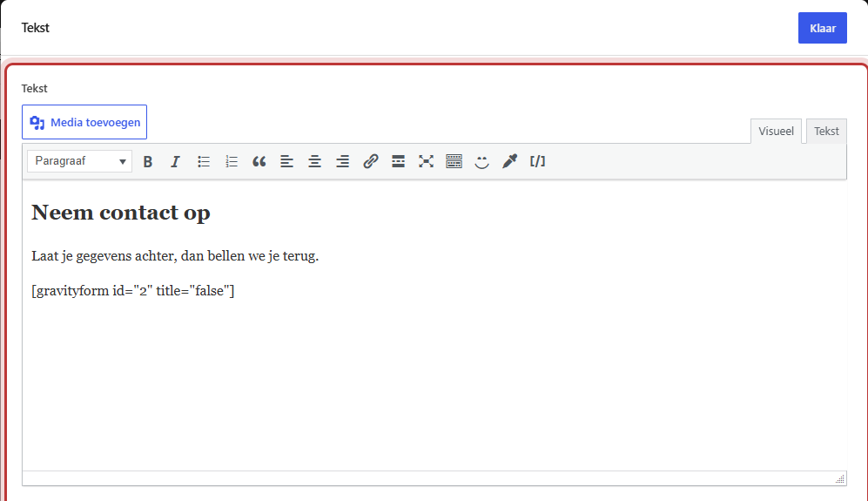Open the emoticon picker

[481, 161]
